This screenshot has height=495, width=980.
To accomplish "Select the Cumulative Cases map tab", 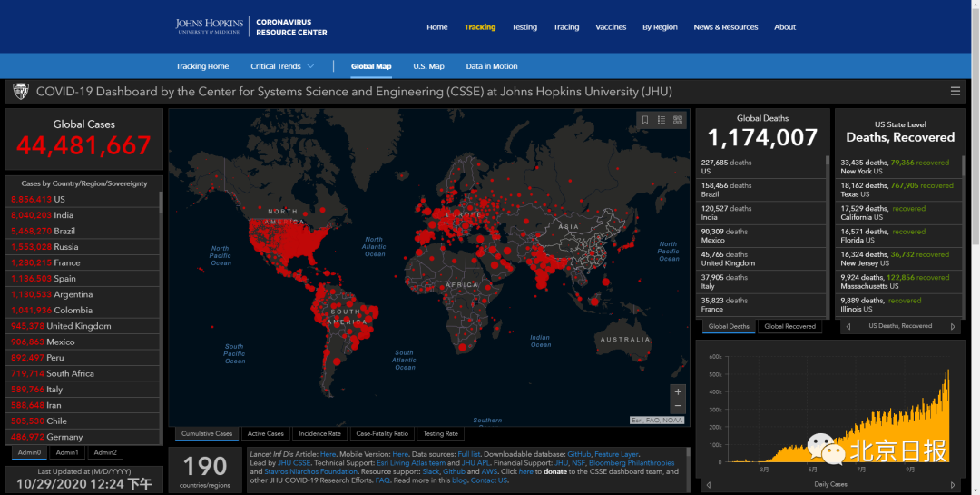I will 207,433.
